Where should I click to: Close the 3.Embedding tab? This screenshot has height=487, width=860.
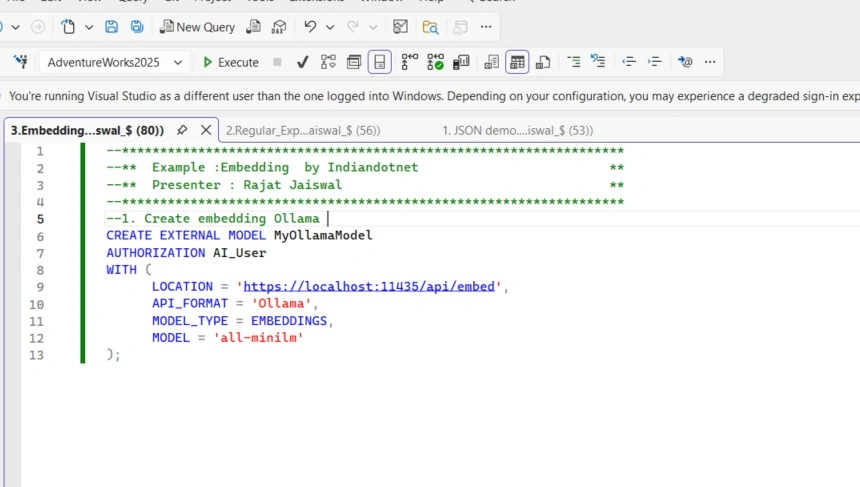tap(206, 130)
